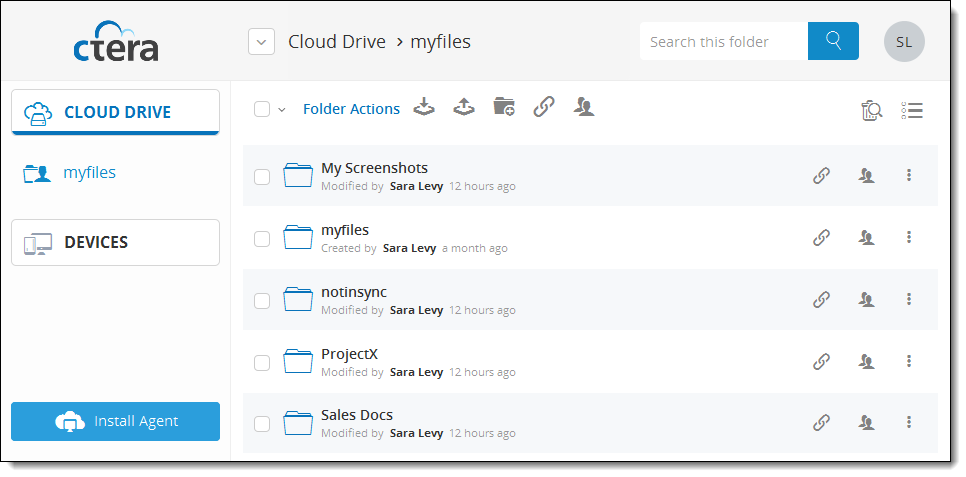The width and height of the screenshot is (966, 477).
Task: Click the Install Agent button
Action: [x=115, y=422]
